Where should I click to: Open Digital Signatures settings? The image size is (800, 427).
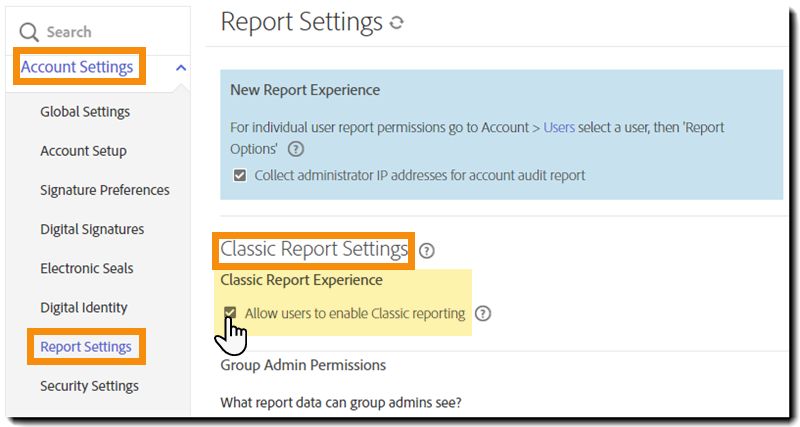92,229
